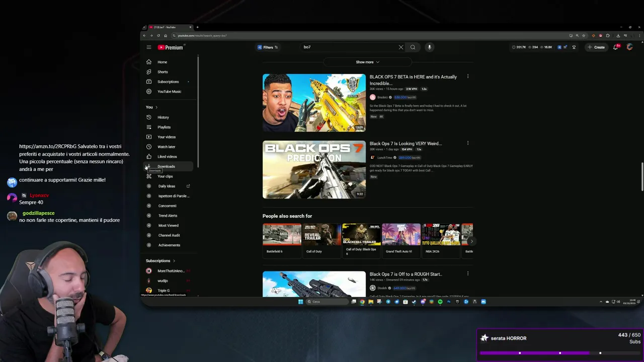644x362 pixels.
Task: Open Subscriptions feed in the sidebar
Action: click(169, 81)
